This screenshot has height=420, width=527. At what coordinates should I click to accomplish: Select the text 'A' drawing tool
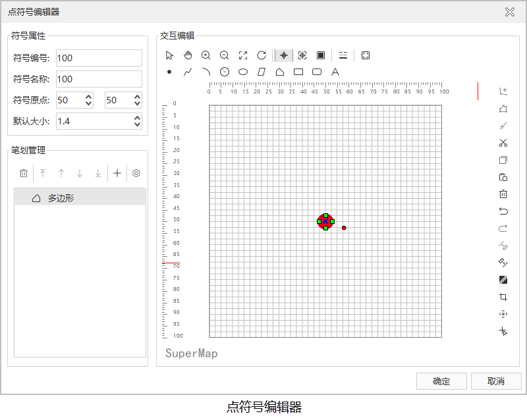(x=335, y=72)
